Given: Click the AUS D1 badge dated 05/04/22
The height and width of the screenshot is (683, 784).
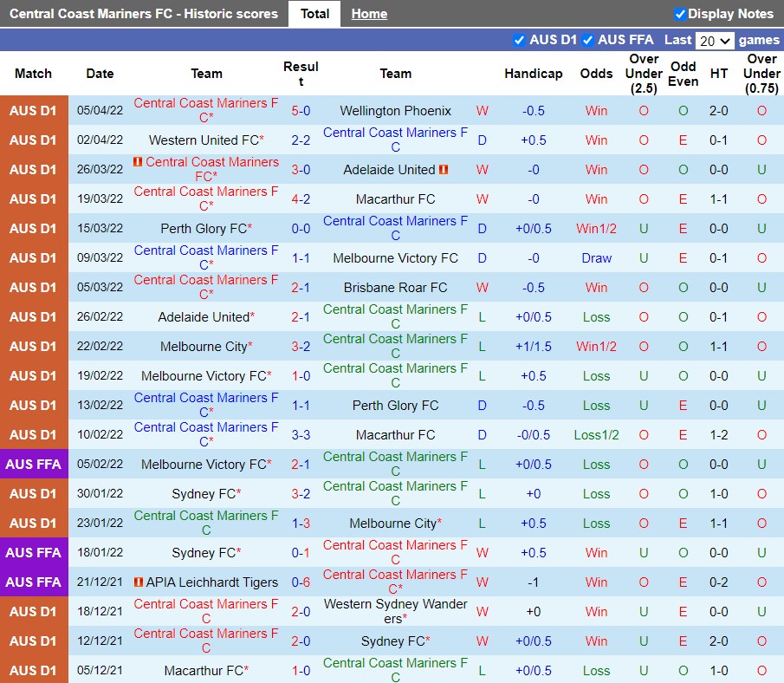Looking at the screenshot, I should [34, 111].
